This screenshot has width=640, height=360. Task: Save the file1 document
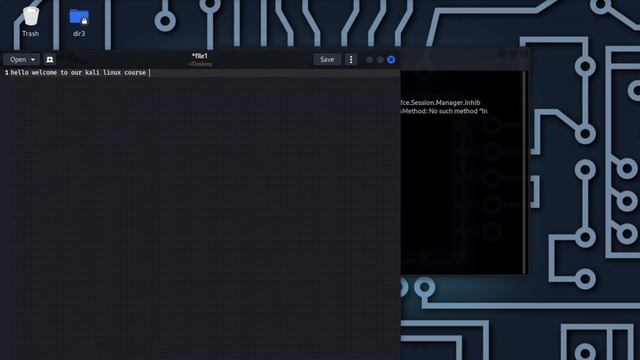[x=327, y=60]
